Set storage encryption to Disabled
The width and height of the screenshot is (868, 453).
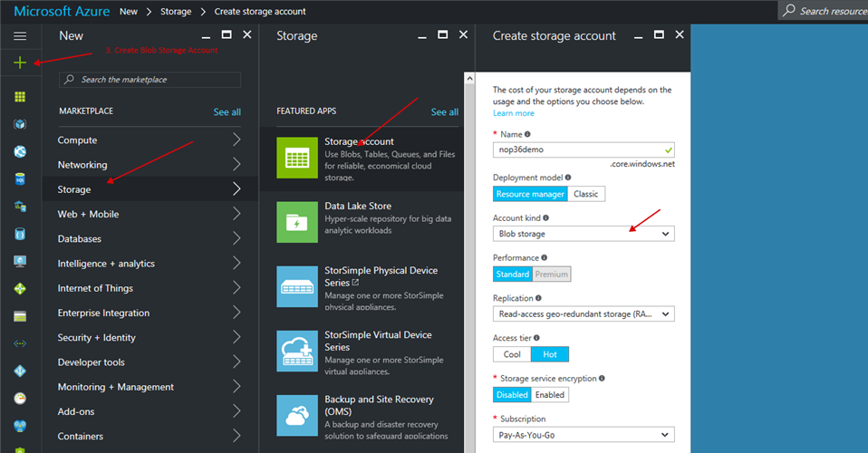point(512,395)
